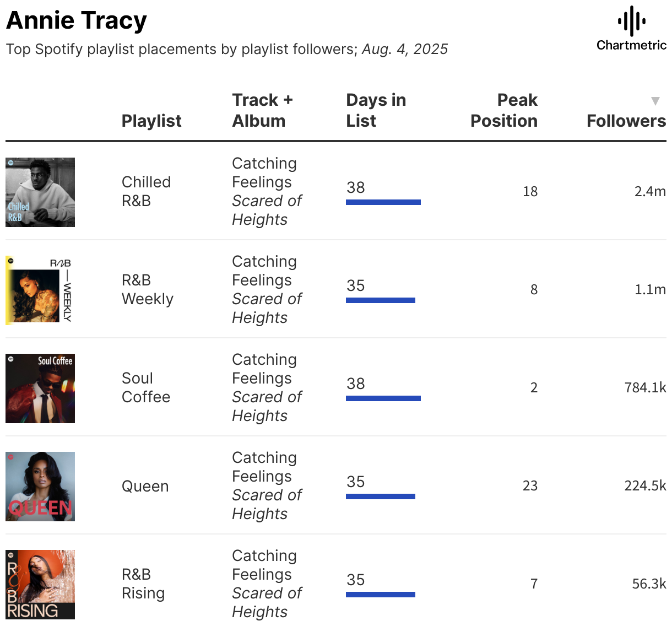Open the R&B Weekly playlist cover
The image size is (672, 637).
pos(40,290)
